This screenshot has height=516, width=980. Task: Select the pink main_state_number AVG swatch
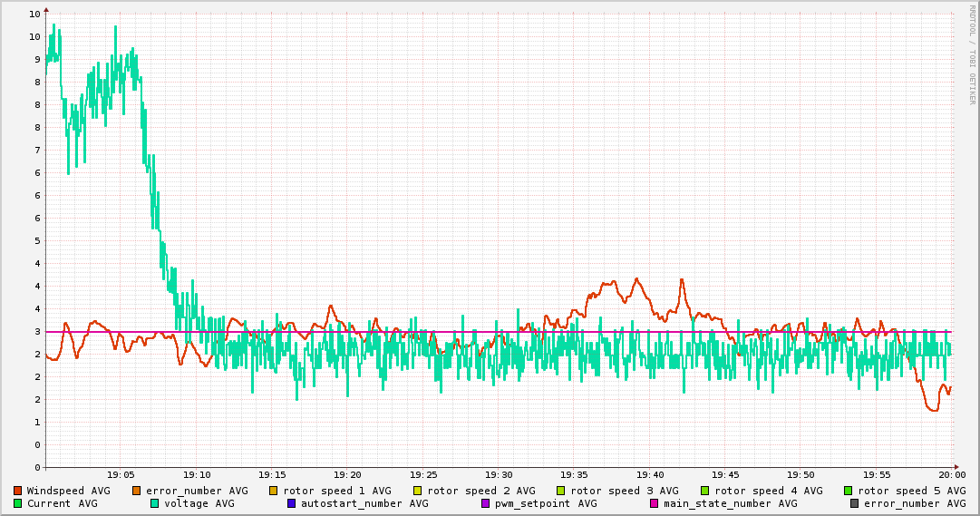[655, 503]
